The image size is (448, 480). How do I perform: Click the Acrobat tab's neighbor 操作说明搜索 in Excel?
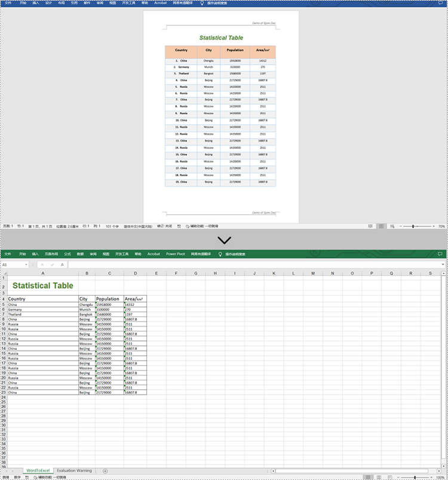coord(235,254)
